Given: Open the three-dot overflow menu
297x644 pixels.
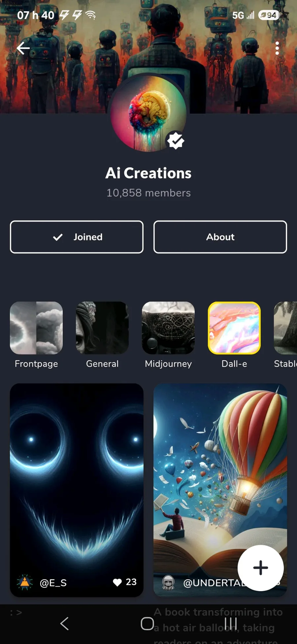Looking at the screenshot, I should point(277,48).
